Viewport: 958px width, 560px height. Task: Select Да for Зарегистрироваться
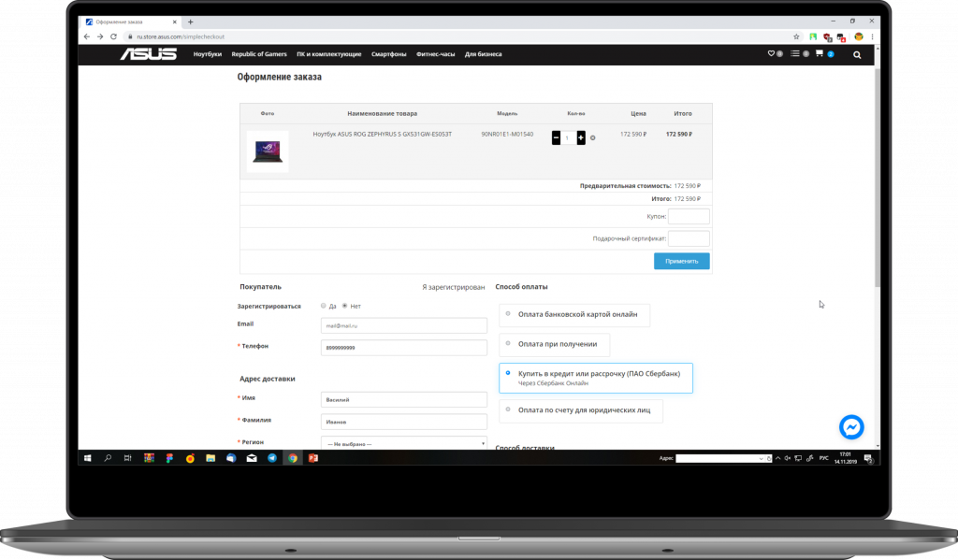click(x=323, y=306)
